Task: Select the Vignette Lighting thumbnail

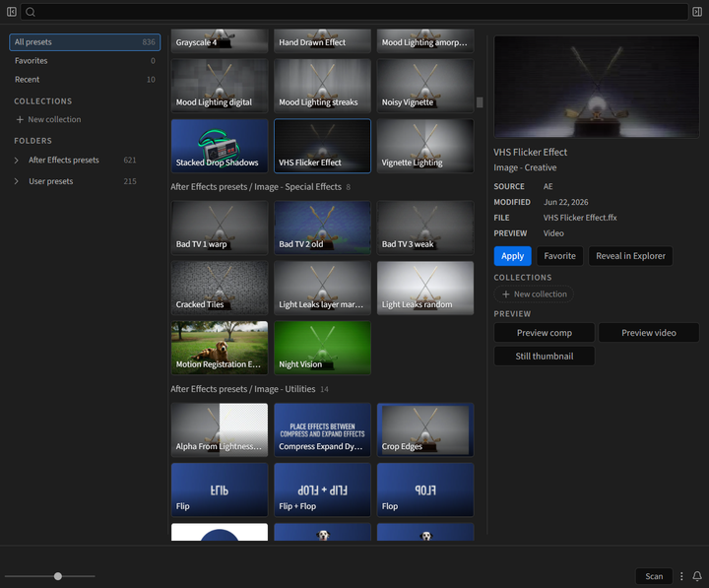Action: (425, 146)
